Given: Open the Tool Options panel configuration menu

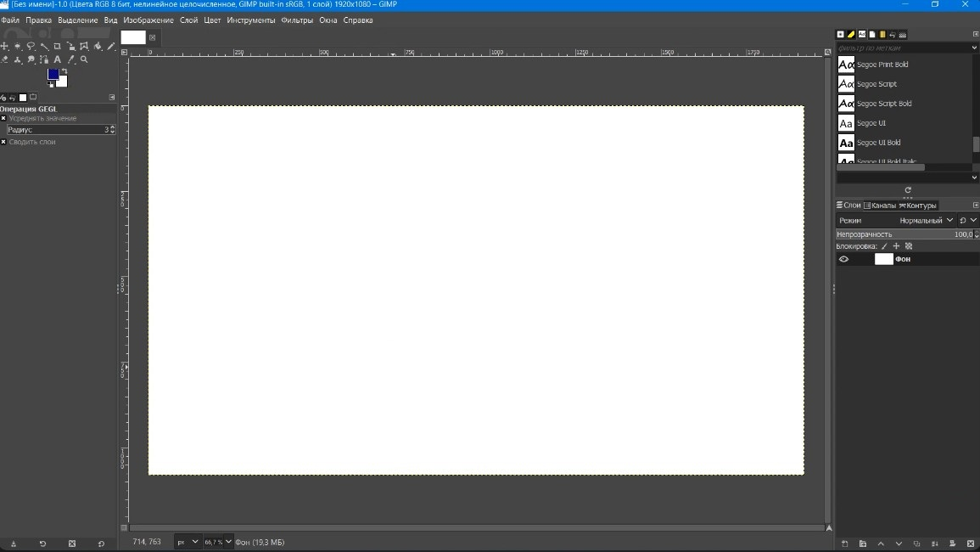Looking at the screenshot, I should point(112,97).
